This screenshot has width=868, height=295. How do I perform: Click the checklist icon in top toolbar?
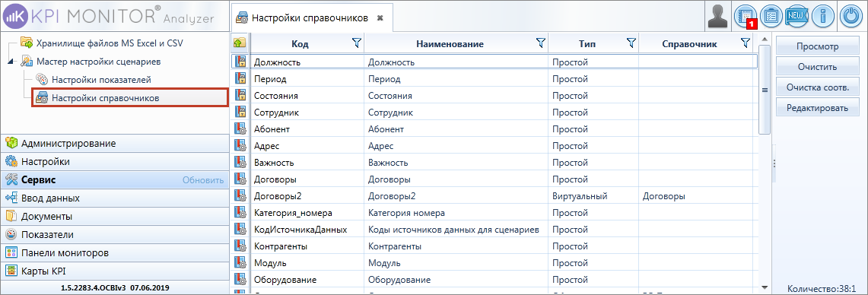771,15
